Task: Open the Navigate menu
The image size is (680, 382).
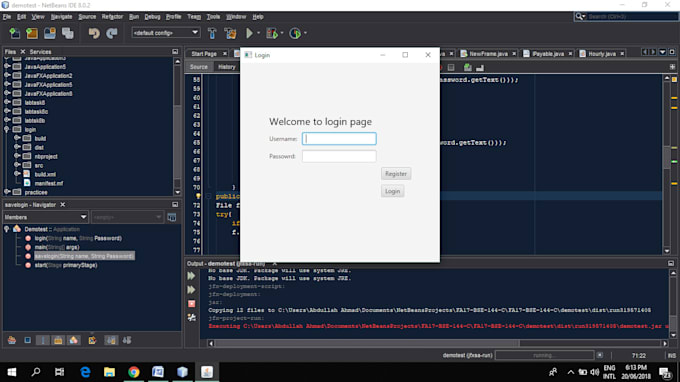Action: coord(61,16)
